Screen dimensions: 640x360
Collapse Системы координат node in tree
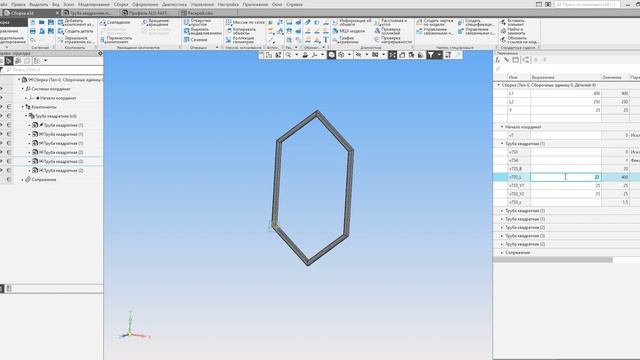click(23, 89)
